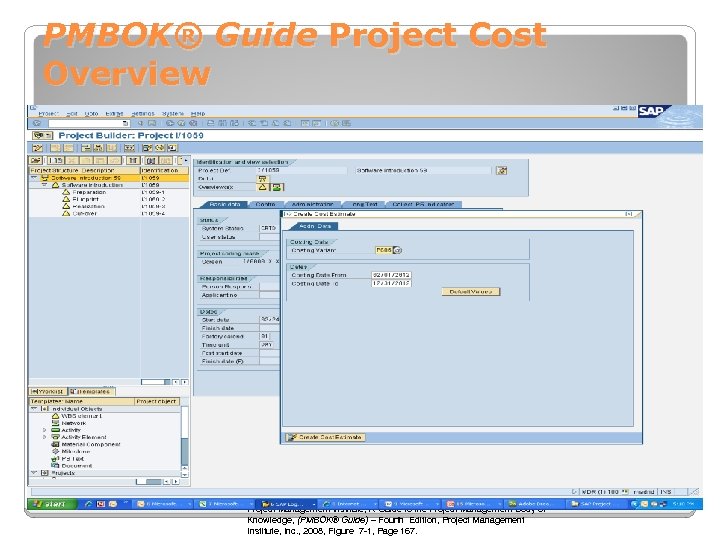Collapse the Individual Objects node
Image resolution: width=720 pixels, height=540 pixels.
[x=34, y=409]
